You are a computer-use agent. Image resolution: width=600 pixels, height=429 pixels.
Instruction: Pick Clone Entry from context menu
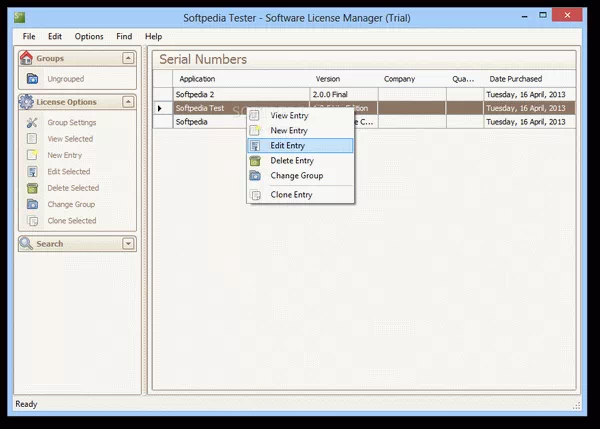click(x=291, y=195)
